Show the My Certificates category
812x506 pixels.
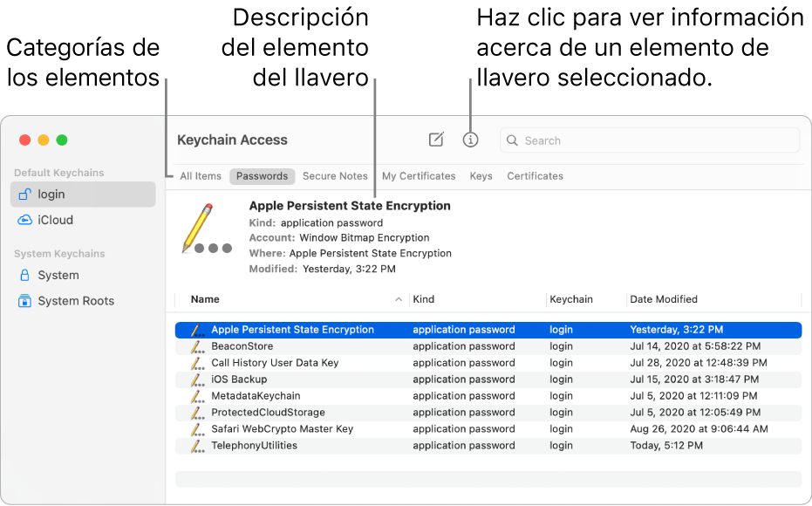click(x=419, y=176)
